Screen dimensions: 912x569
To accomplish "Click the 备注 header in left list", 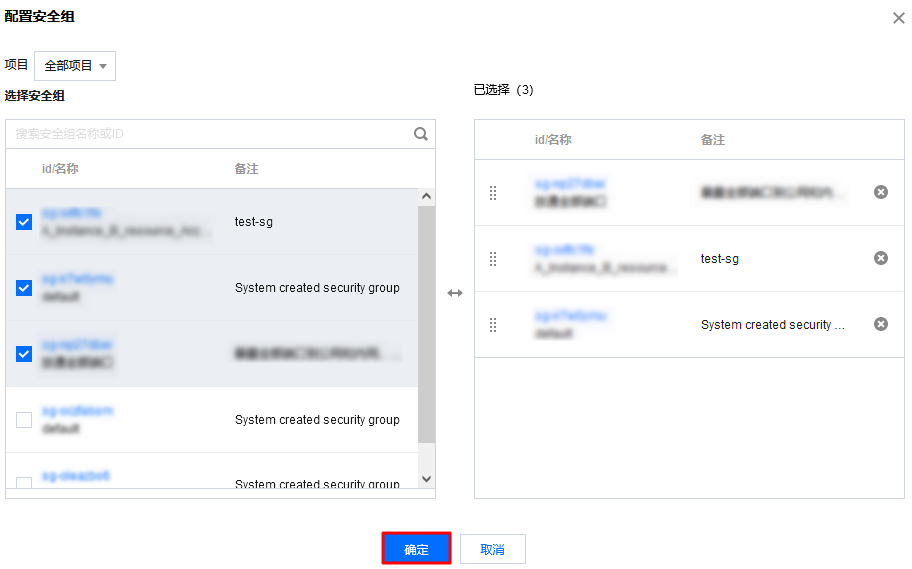I will click(x=247, y=169).
